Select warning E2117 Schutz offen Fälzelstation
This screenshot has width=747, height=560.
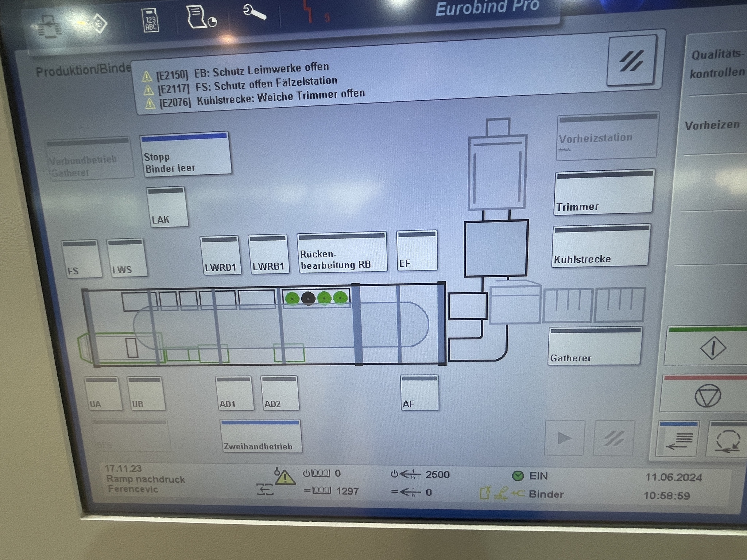click(247, 85)
